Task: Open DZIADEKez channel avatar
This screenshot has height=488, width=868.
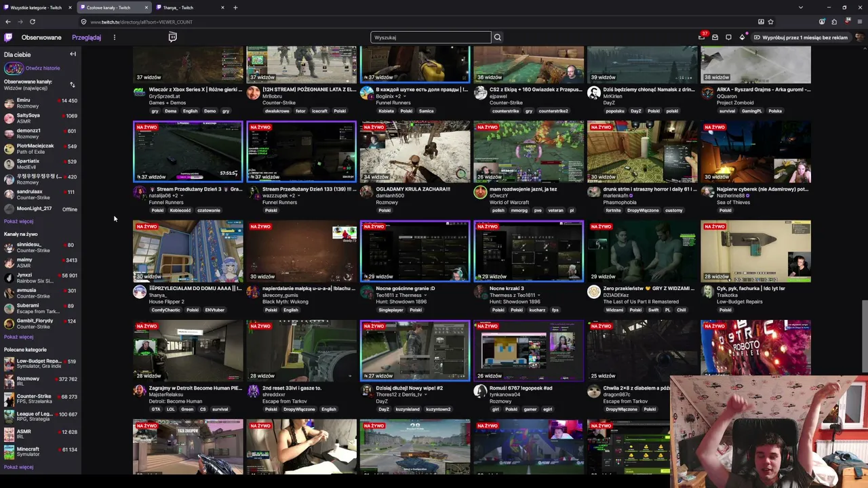Action: [594, 291]
